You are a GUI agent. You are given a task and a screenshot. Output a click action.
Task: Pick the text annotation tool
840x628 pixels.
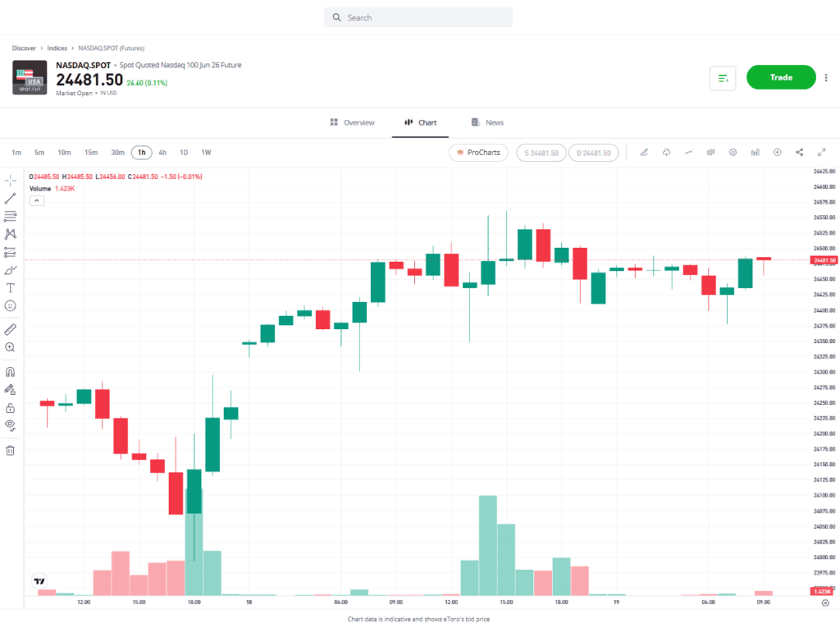(11, 288)
